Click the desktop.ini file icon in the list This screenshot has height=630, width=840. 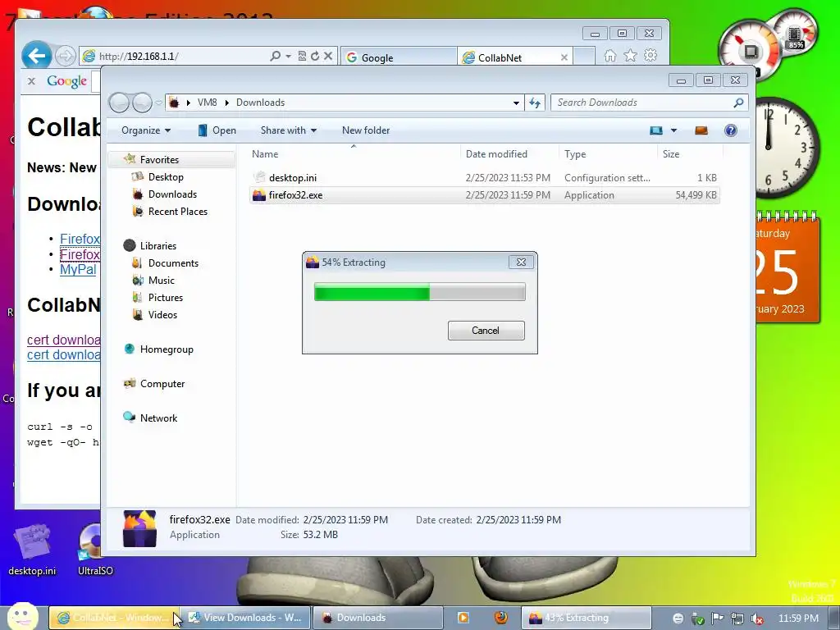coord(259,177)
